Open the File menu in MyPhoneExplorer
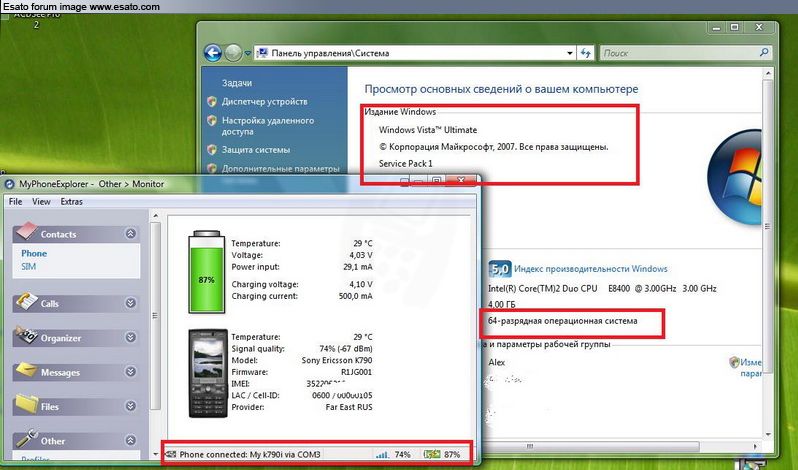Image resolution: width=798 pixels, height=470 pixels. coord(15,201)
